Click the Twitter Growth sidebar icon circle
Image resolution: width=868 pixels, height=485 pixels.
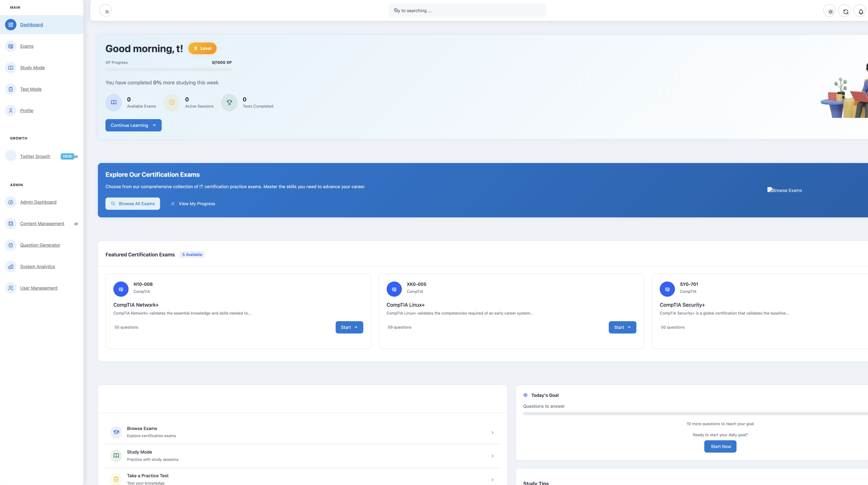click(11, 155)
